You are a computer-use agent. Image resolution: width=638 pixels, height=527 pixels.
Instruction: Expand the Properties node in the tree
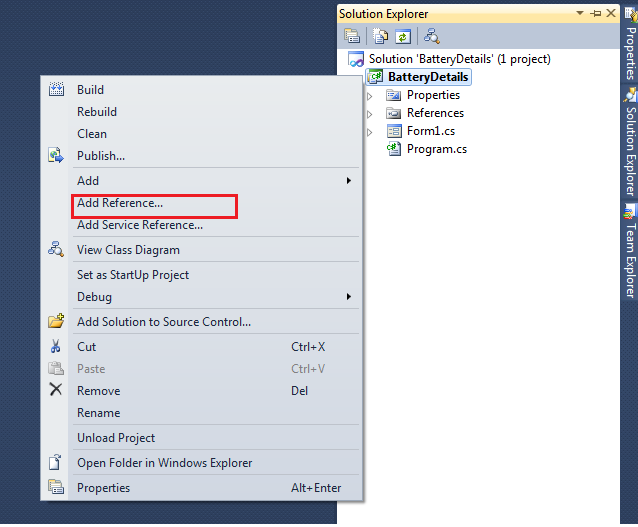tap(369, 96)
